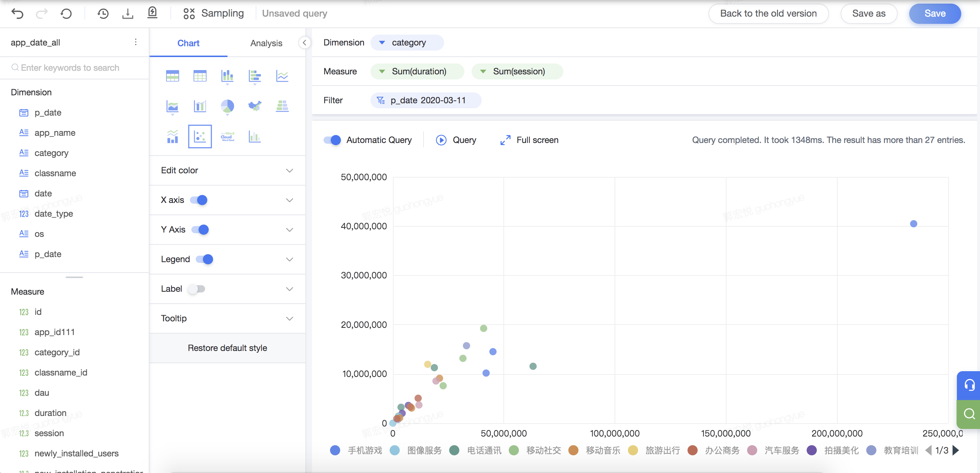Toggle the Automatic Query switch
This screenshot has width=980, height=473.
(x=333, y=140)
